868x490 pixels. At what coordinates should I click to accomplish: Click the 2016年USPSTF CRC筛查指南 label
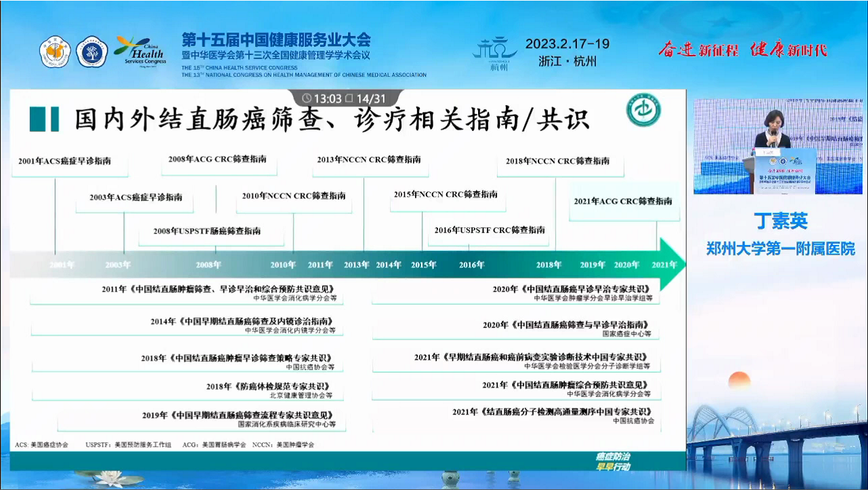490,230
